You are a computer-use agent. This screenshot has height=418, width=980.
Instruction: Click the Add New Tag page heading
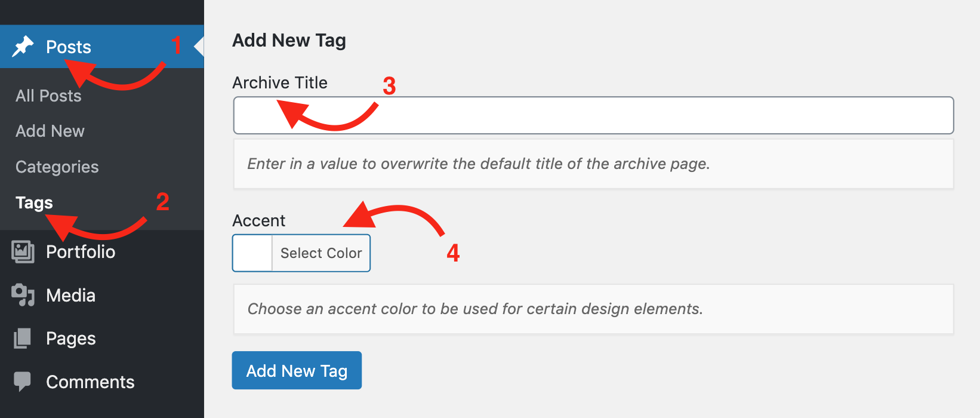(289, 40)
